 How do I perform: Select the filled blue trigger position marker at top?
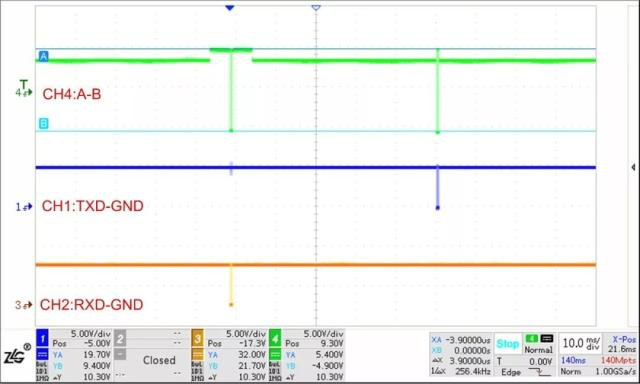[230, 8]
